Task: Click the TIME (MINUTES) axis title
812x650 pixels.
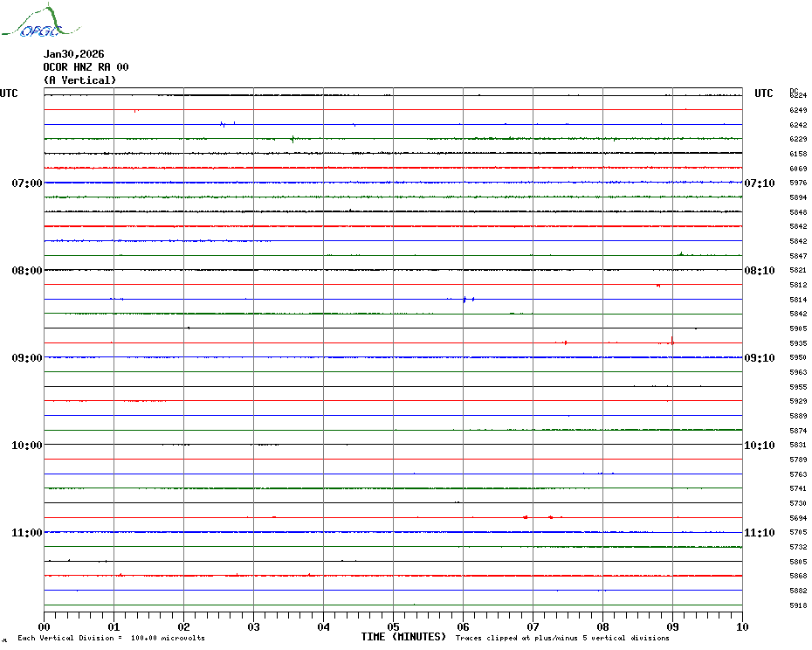Action: click(x=403, y=637)
